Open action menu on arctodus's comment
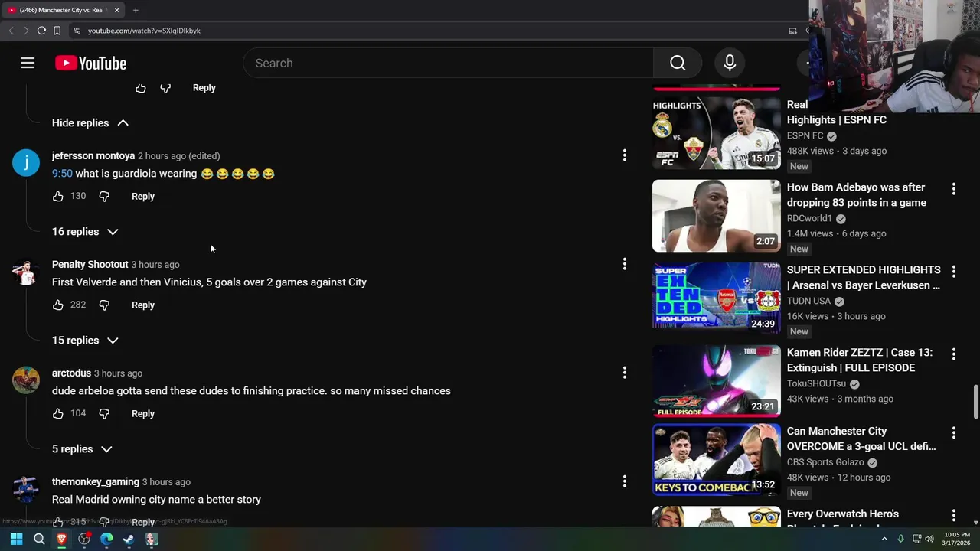The height and width of the screenshot is (551, 980). 625,373
